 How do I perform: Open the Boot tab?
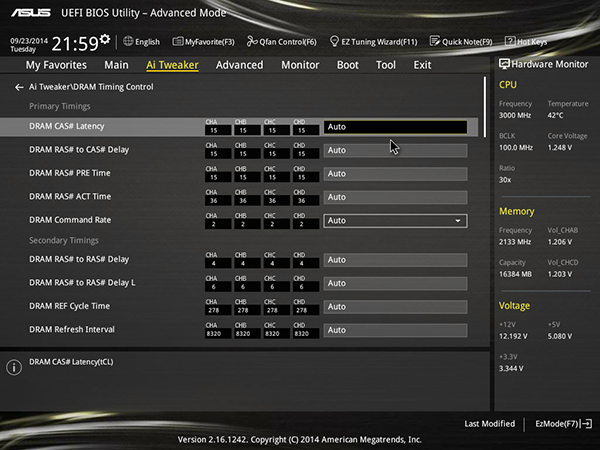click(x=348, y=65)
